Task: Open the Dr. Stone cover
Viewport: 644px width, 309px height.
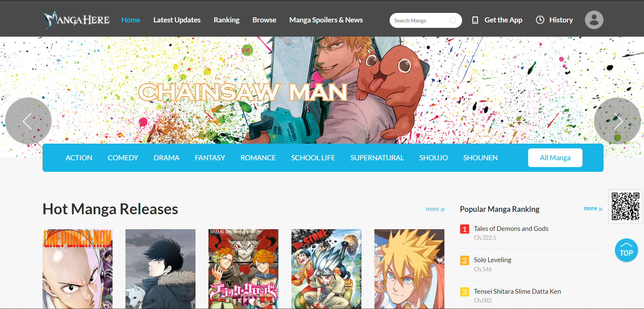Action: pos(326,269)
